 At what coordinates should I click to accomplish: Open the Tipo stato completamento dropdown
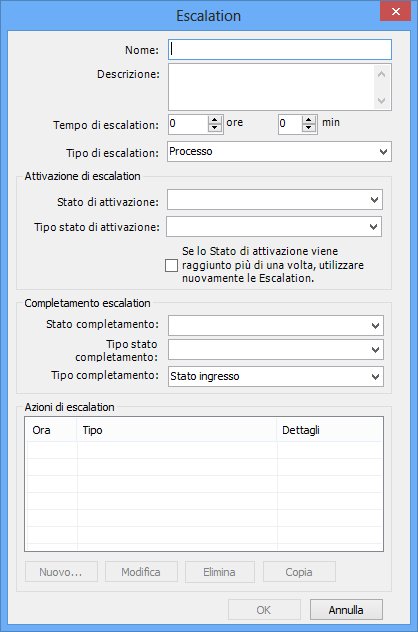[276, 349]
